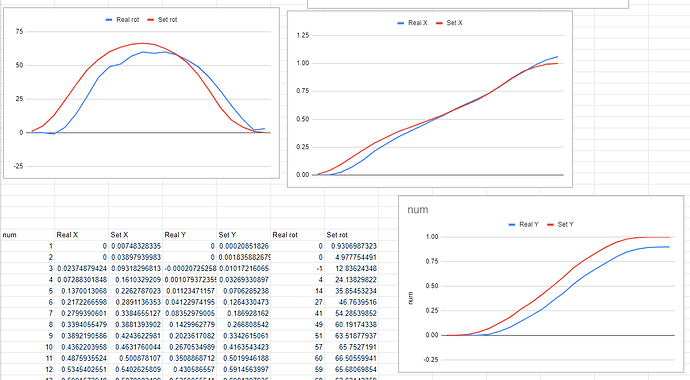Click the 'Real Y' header cell
Image resolution: width=690 pixels, height=380 pixels.
[x=190, y=235]
